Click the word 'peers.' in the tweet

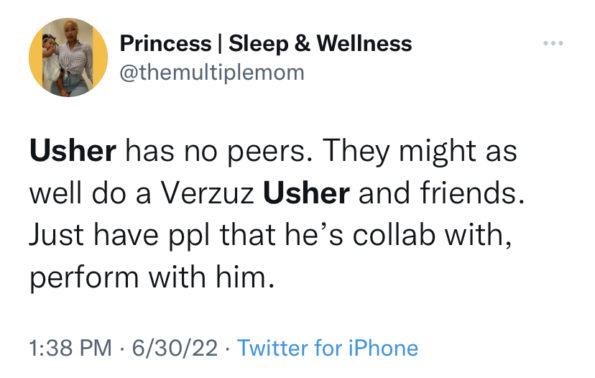click(270, 153)
